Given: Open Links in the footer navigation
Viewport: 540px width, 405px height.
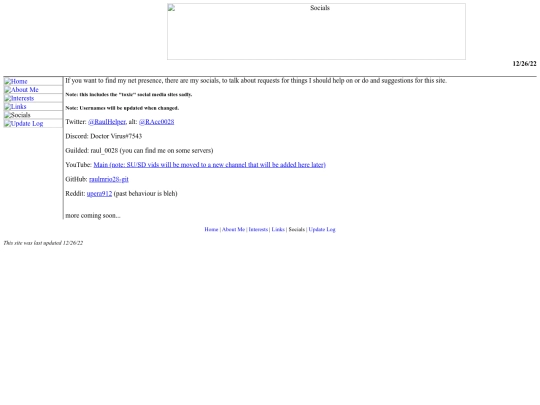Looking at the screenshot, I should 278,229.
